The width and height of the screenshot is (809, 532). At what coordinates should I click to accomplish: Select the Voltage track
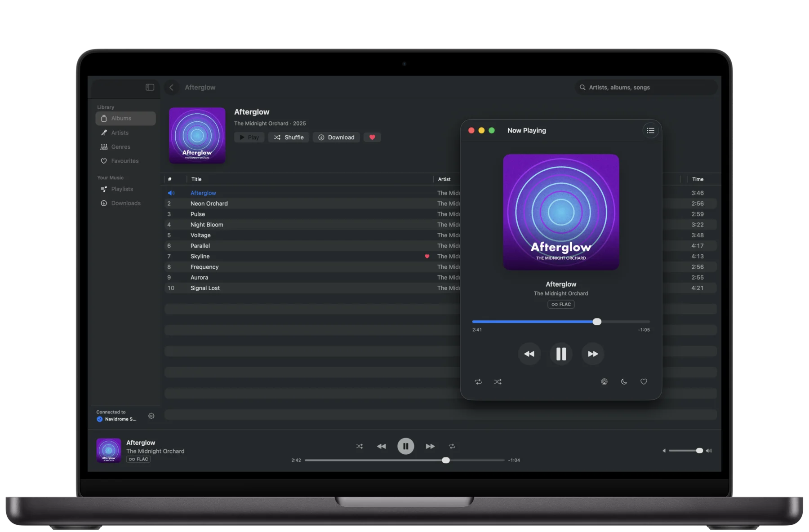(440, 235)
